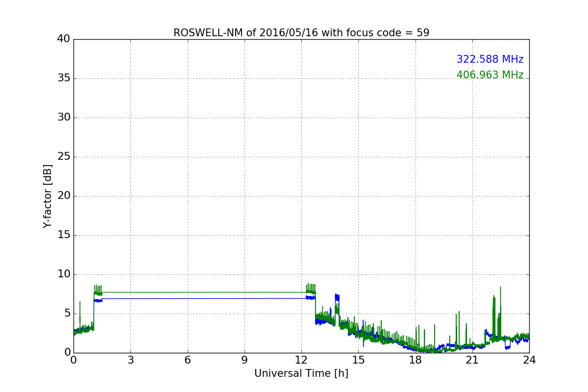588x392 pixels.
Task: Click x-axis tick label 24
Action: click(x=529, y=360)
